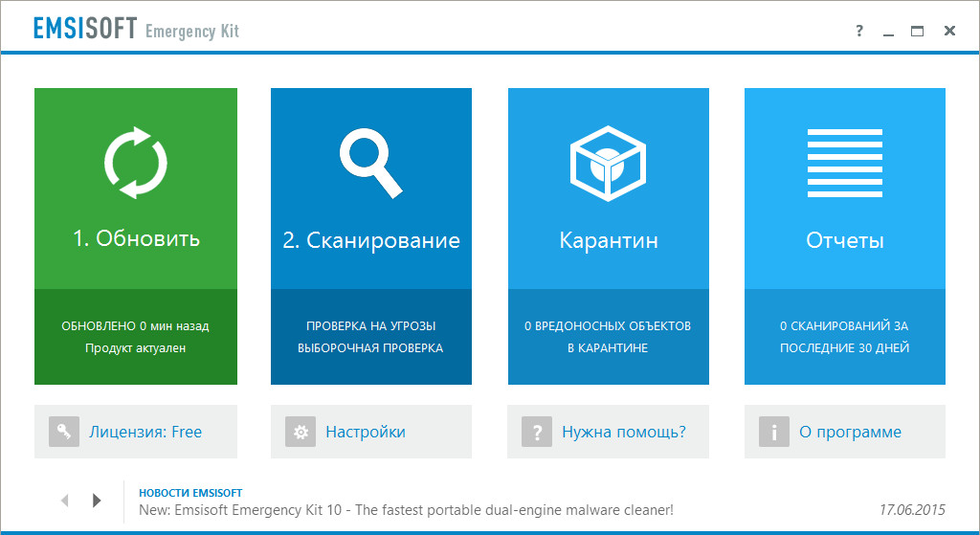This screenshot has width=980, height=535.
Task: Open 'О программе' about page
Action: click(850, 432)
